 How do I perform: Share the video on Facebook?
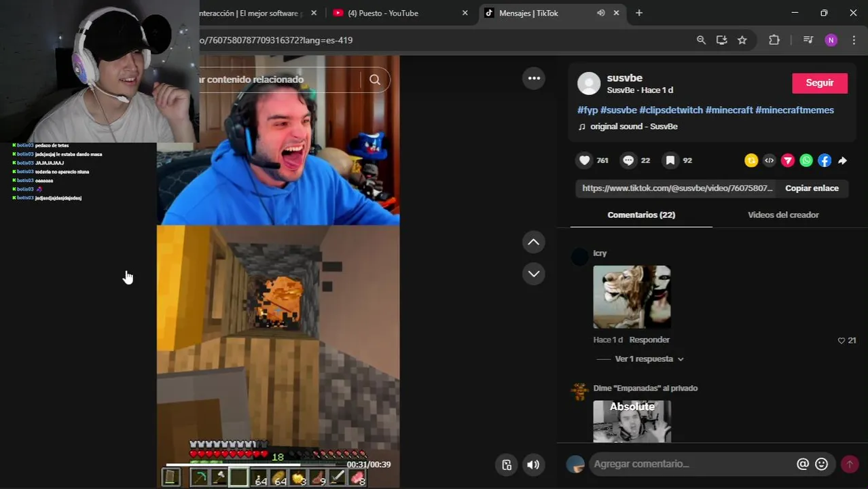coord(824,160)
